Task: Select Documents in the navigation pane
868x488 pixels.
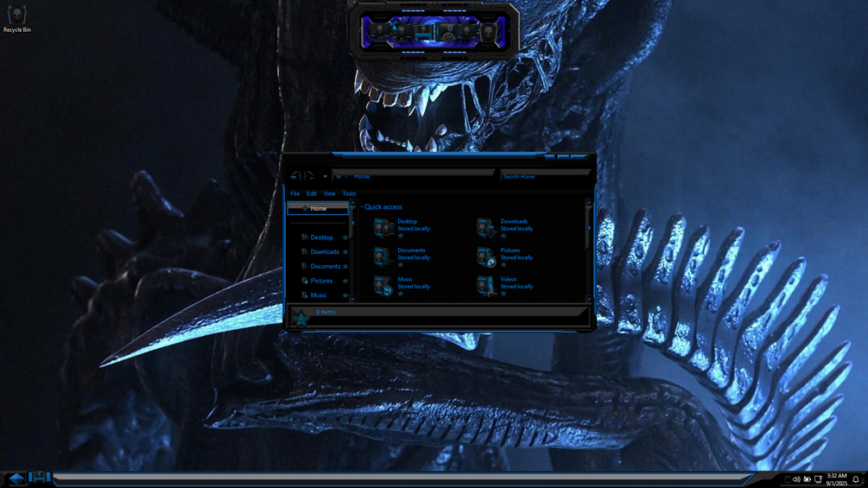Action: (326, 266)
